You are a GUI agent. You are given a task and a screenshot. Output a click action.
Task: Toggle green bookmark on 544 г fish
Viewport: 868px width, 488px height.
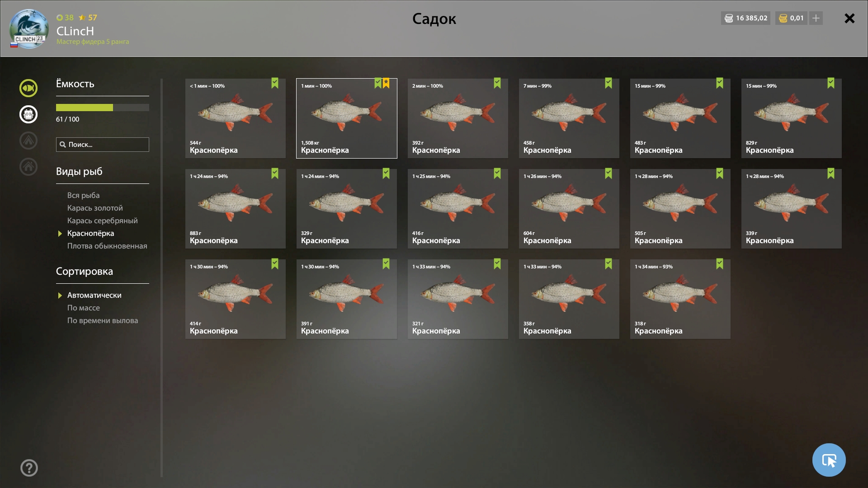pyautogui.click(x=275, y=83)
